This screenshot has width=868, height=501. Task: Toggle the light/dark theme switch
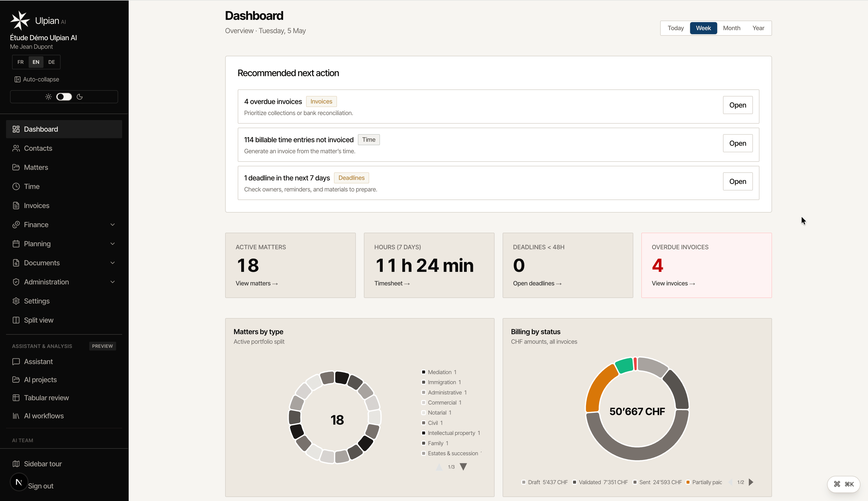[x=64, y=97]
